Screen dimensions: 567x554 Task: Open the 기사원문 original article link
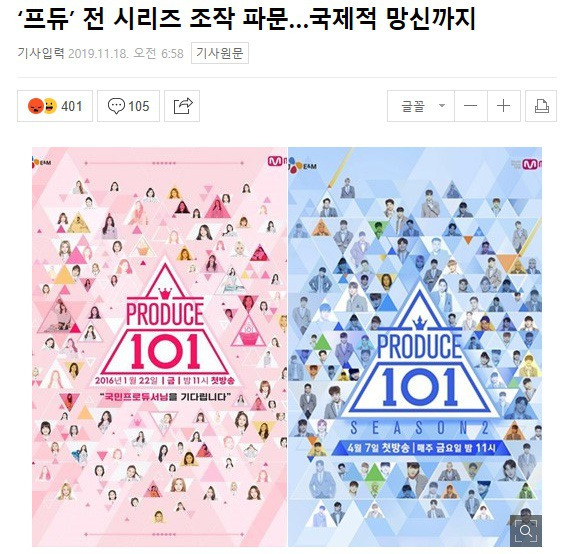click(219, 53)
